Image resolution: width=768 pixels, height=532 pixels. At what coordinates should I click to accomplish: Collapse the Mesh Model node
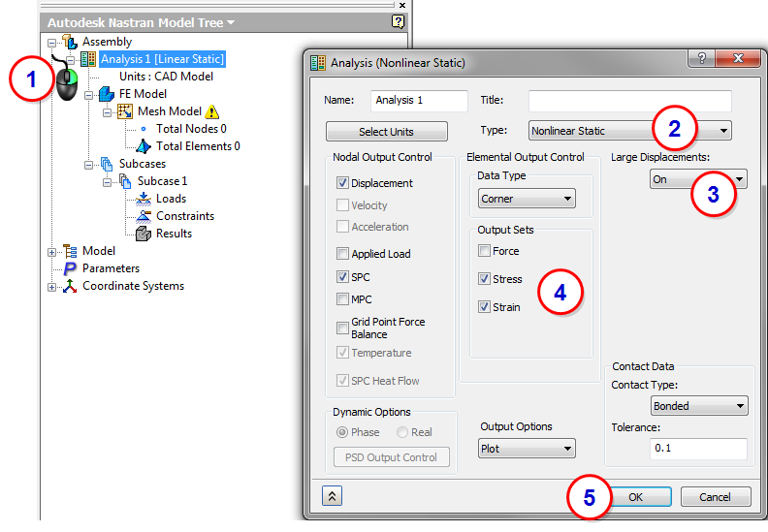[x=108, y=112]
